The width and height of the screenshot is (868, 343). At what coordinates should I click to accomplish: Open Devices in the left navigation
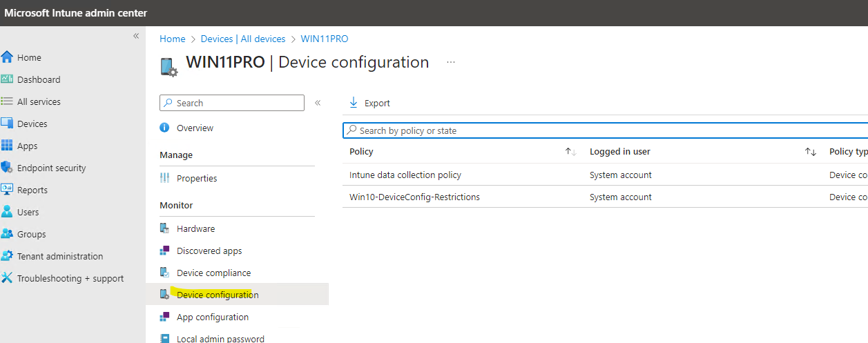tap(32, 124)
